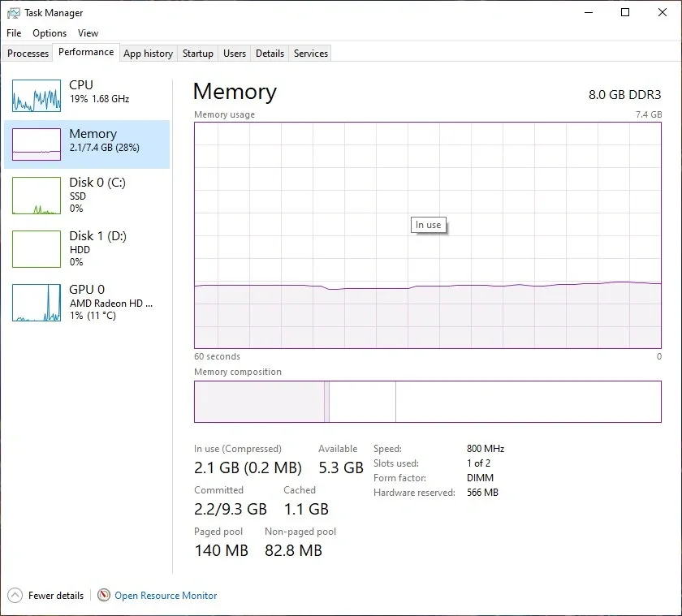
Task: Maximize the Task Manager window
Action: pos(625,13)
